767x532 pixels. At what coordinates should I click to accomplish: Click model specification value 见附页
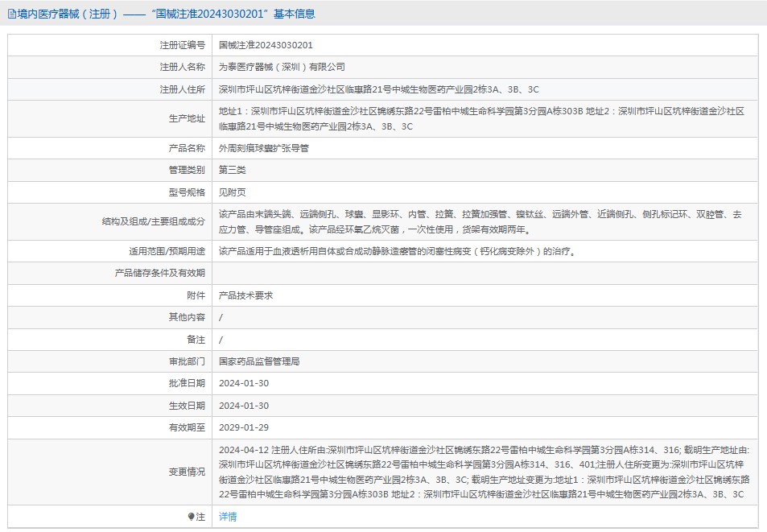click(233, 192)
